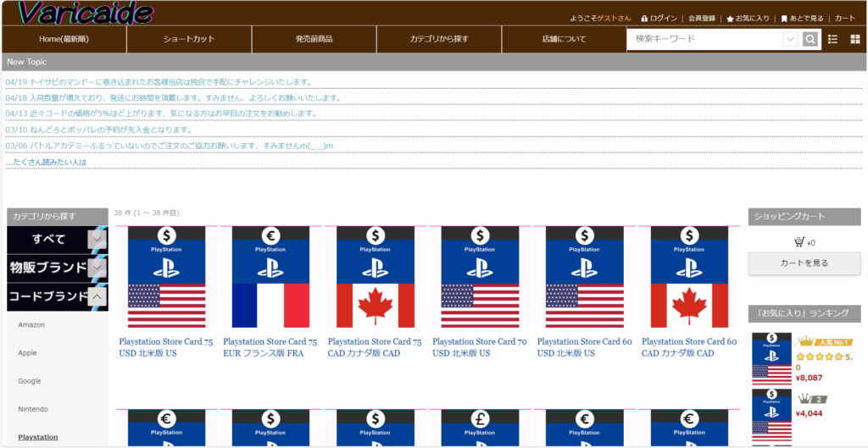Open Playstation Store Card 75 CAD thumbnail
The width and height of the screenshot is (868, 448).
tap(376, 277)
